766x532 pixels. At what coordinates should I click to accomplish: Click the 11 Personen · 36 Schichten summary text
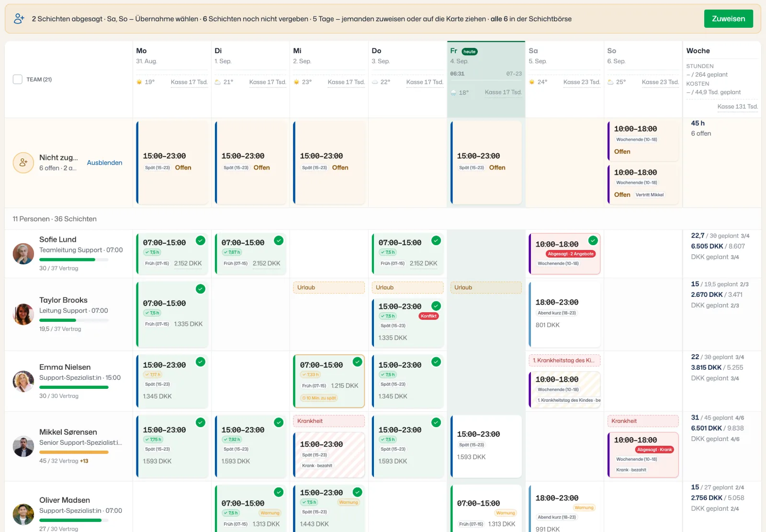[55, 219]
